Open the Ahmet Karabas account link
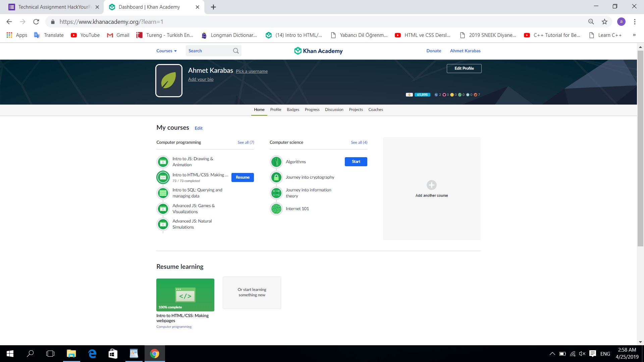 (x=465, y=51)
